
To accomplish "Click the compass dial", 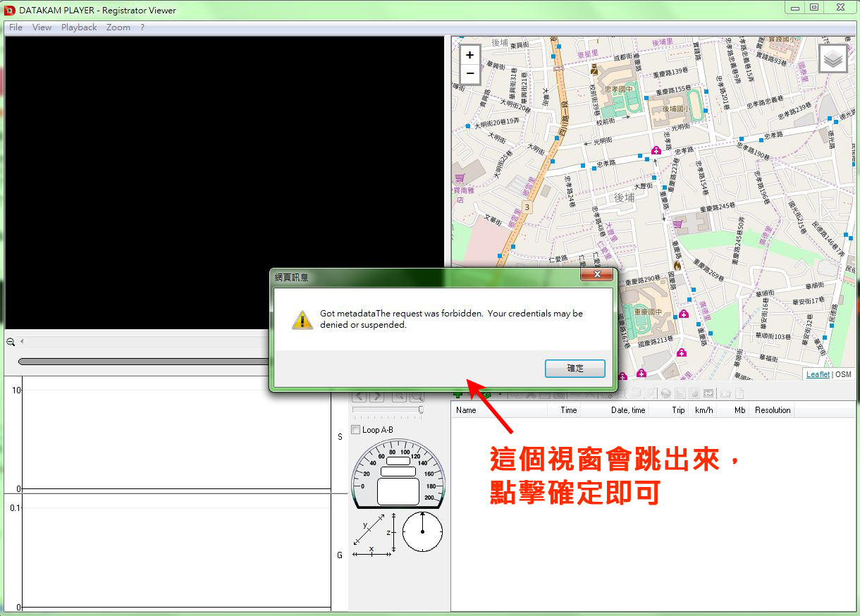I will tap(422, 531).
